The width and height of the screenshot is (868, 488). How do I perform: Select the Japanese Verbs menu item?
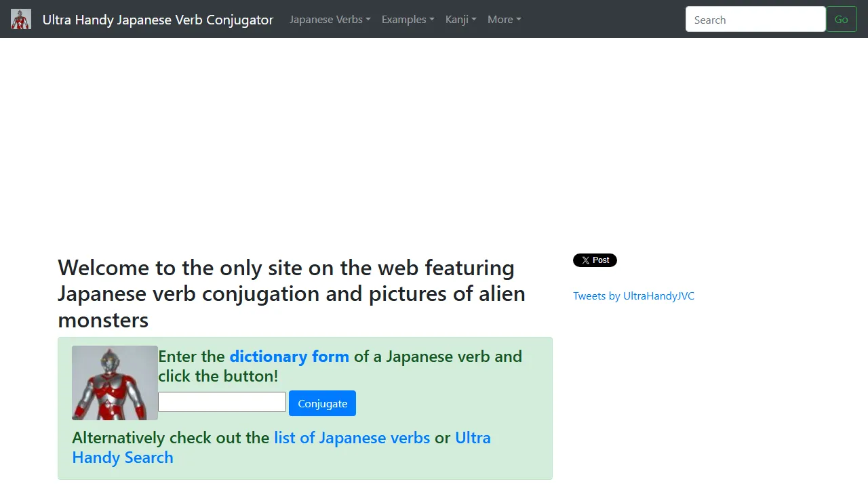[x=330, y=19]
